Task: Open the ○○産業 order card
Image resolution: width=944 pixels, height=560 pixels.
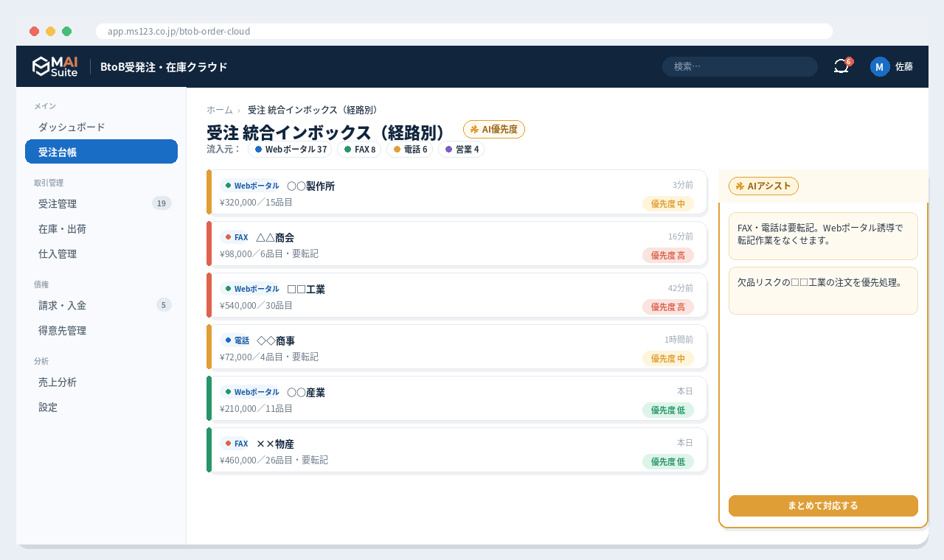Action: (457, 399)
